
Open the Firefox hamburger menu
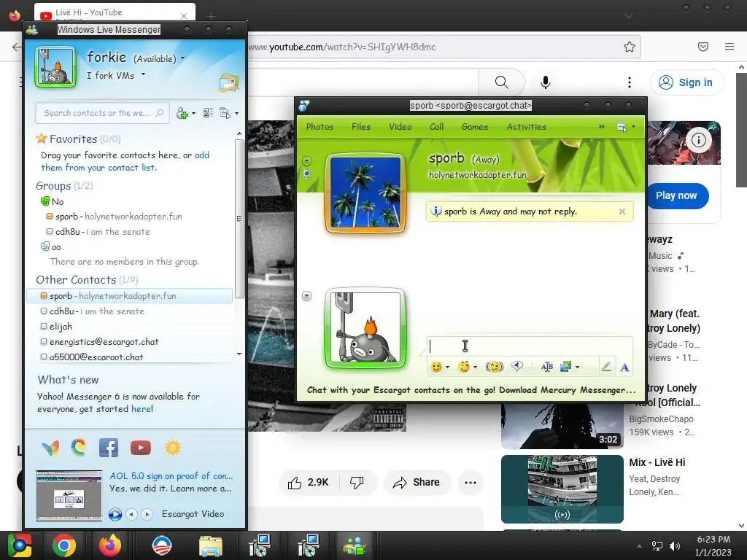point(729,47)
